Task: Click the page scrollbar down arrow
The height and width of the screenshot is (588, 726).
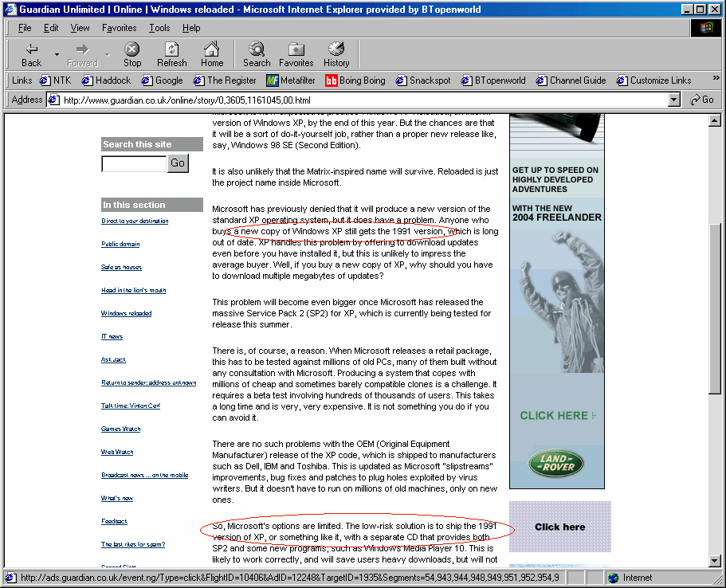Action: (x=714, y=561)
